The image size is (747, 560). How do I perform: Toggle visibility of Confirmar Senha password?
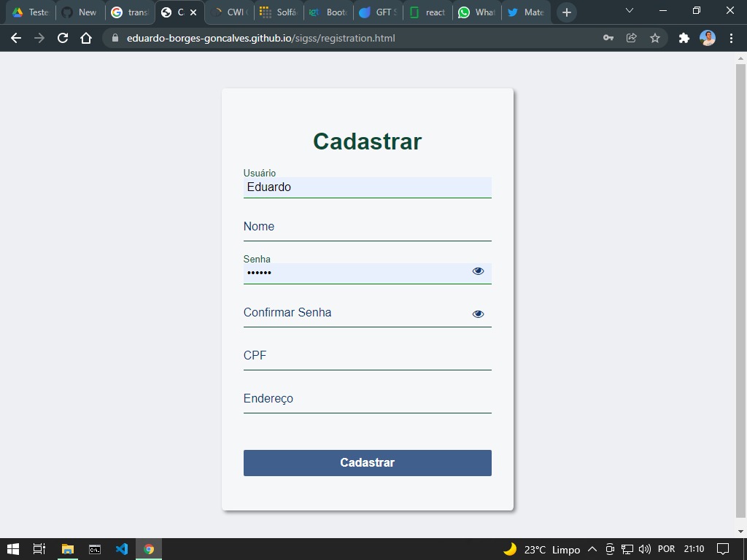pyautogui.click(x=478, y=314)
